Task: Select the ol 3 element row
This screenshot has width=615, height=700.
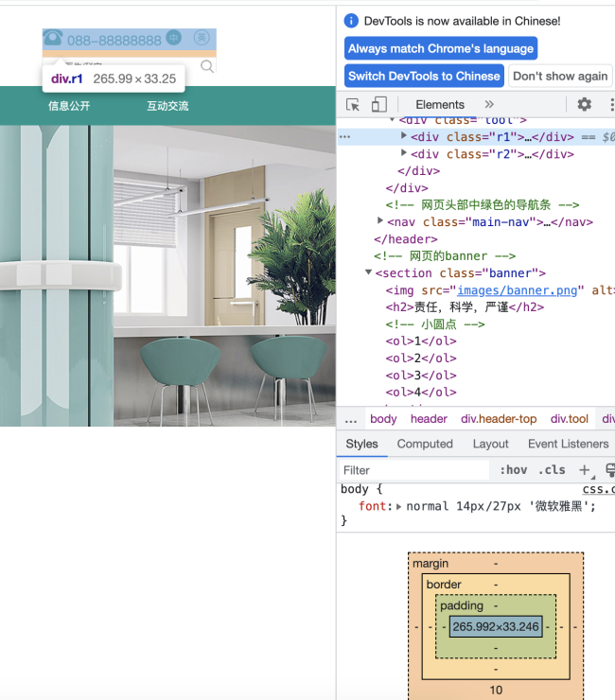Action: [421, 375]
